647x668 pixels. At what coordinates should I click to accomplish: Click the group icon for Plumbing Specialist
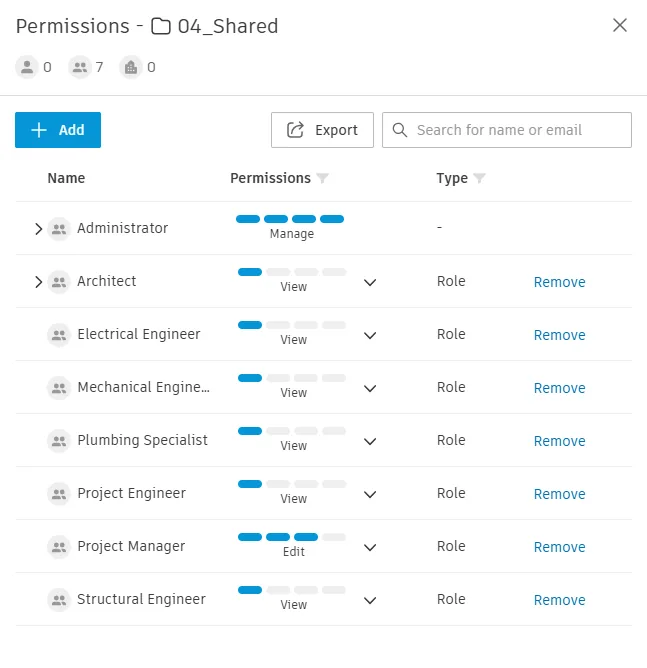click(x=59, y=441)
